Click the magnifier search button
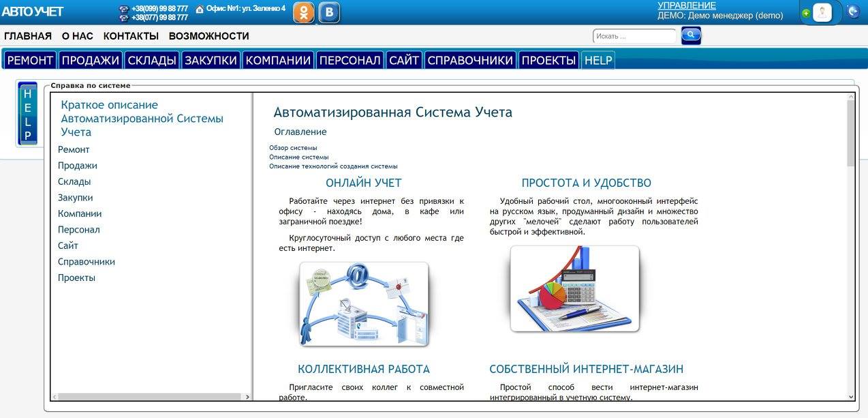Image resolution: width=868 pixels, height=418 pixels. [x=691, y=35]
